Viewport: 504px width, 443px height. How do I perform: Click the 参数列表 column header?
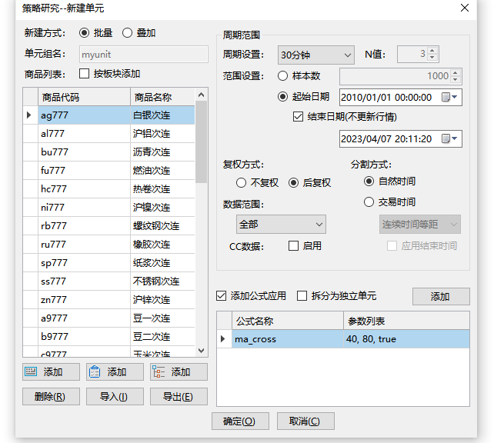405,321
